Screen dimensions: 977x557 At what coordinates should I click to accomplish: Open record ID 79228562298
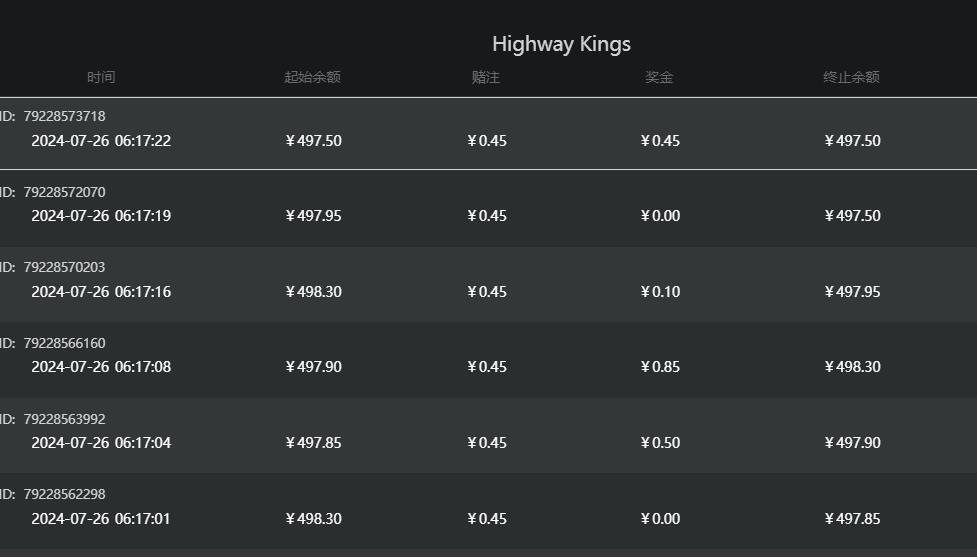pos(64,494)
